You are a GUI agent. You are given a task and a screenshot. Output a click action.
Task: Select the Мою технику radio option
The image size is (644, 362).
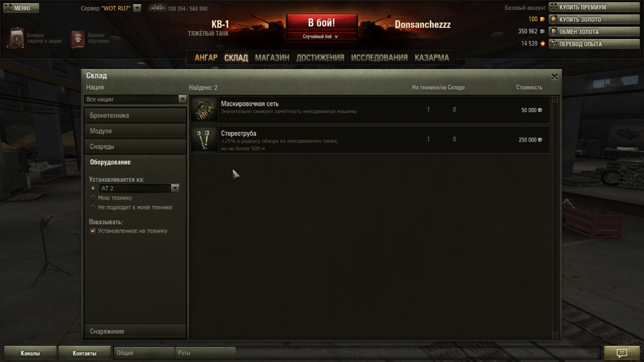[x=93, y=198]
